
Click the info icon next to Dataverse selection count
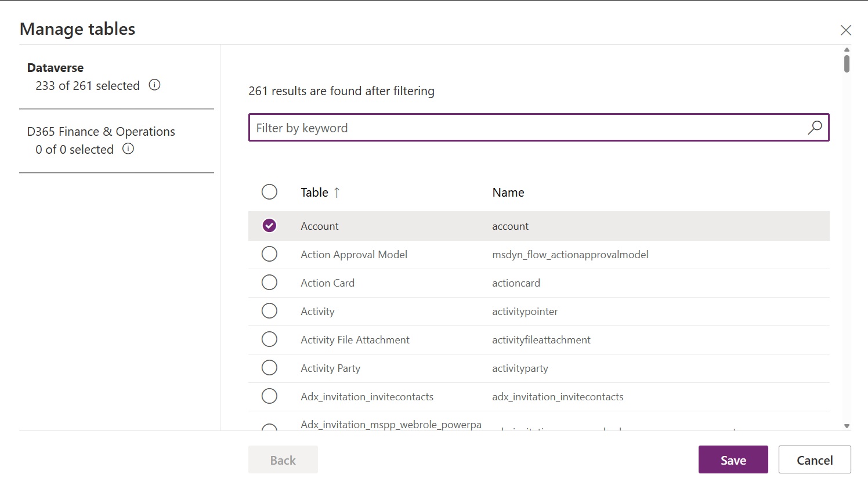[x=154, y=85]
